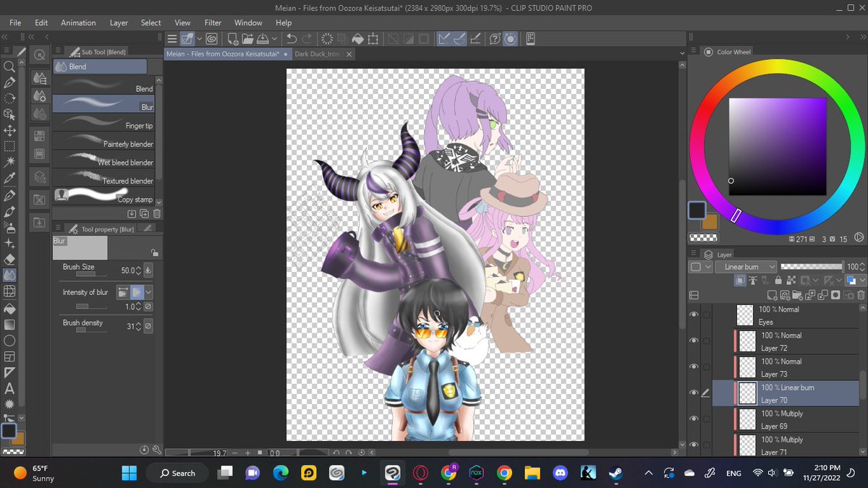Select the Textured blender sub tool
The width and height of the screenshot is (868, 488).
pos(103,178)
